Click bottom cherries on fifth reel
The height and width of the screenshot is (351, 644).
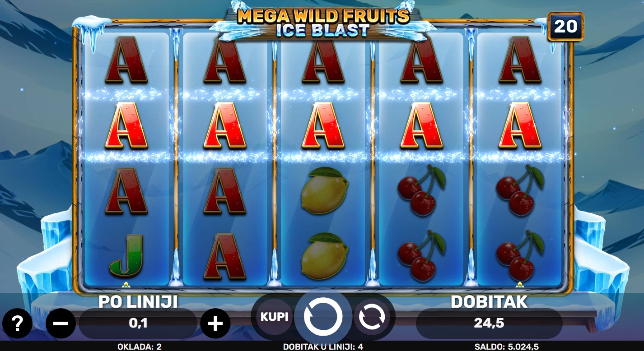[520, 256]
